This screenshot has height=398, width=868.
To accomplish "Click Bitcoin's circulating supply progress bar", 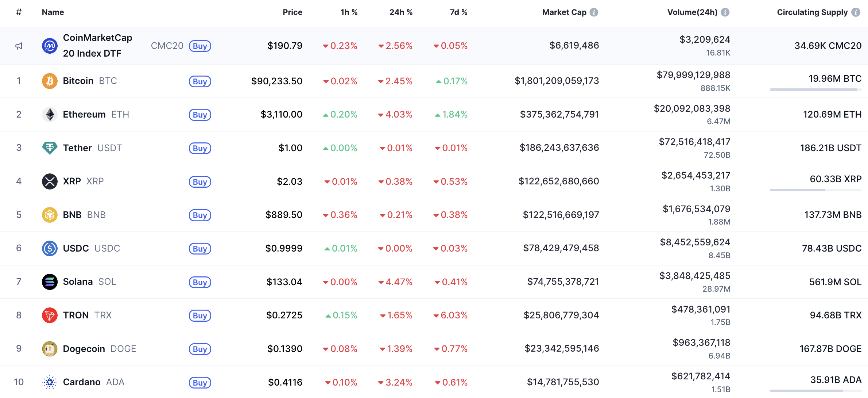I will point(816,89).
